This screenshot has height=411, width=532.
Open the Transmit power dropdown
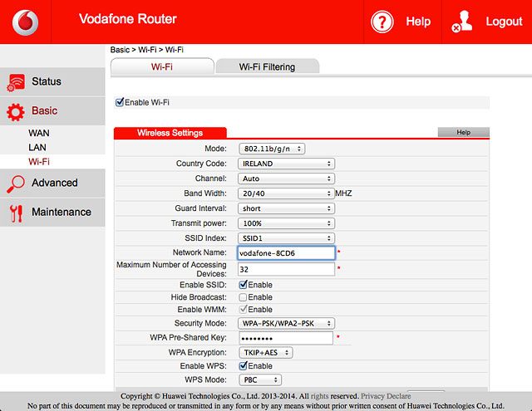[x=286, y=223]
